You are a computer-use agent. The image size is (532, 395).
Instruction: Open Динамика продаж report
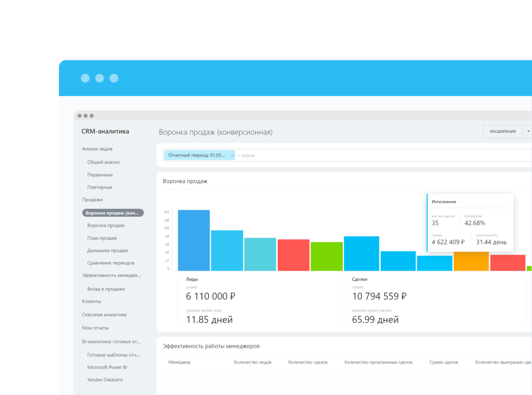[x=107, y=250]
